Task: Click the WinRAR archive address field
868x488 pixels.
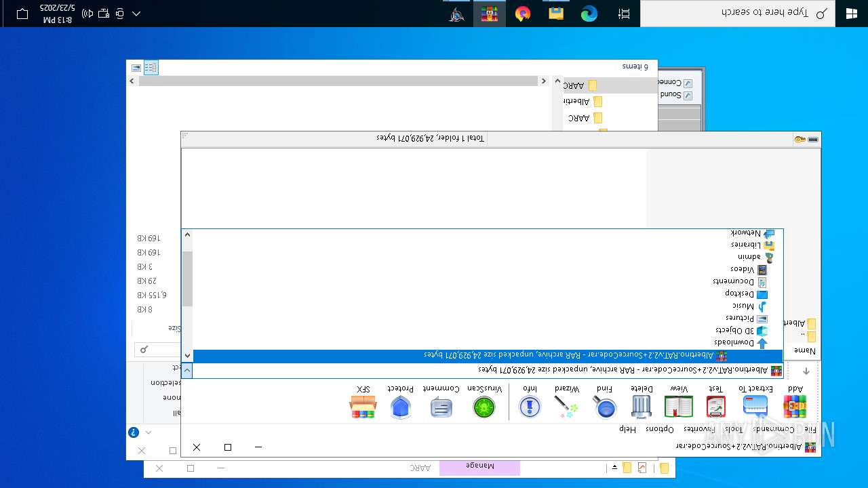Action: coord(488,371)
